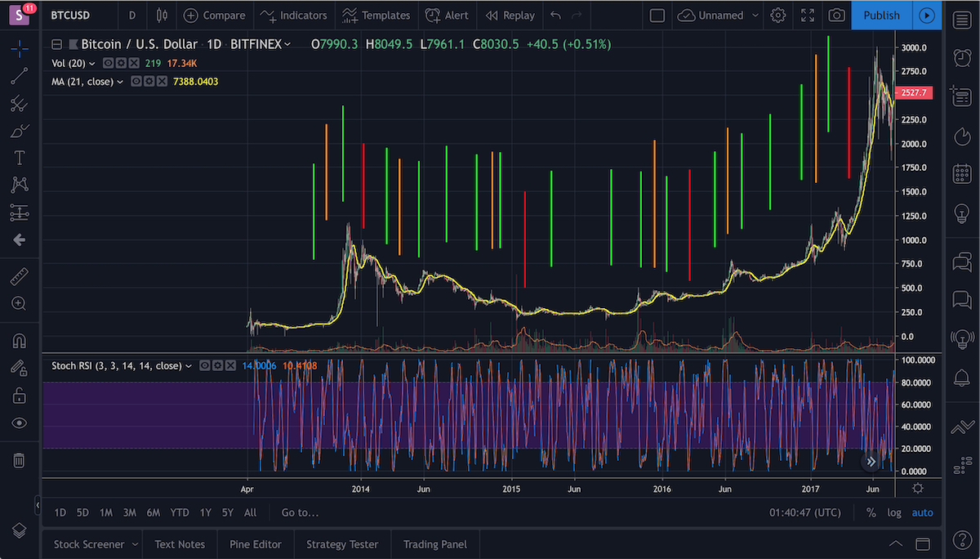Open the hotlists flame icon
This screenshot has width=980, height=559.
[x=962, y=136]
